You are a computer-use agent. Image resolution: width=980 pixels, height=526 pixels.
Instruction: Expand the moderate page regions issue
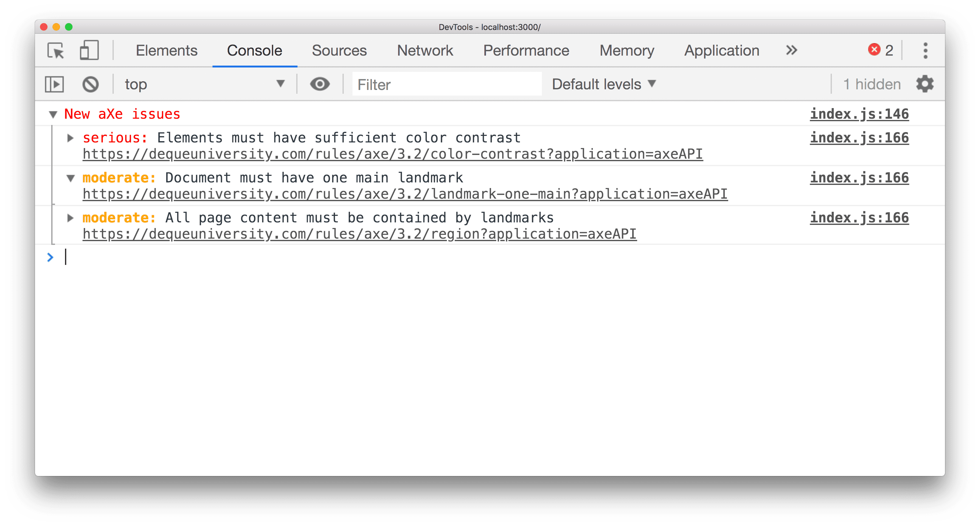(x=71, y=218)
